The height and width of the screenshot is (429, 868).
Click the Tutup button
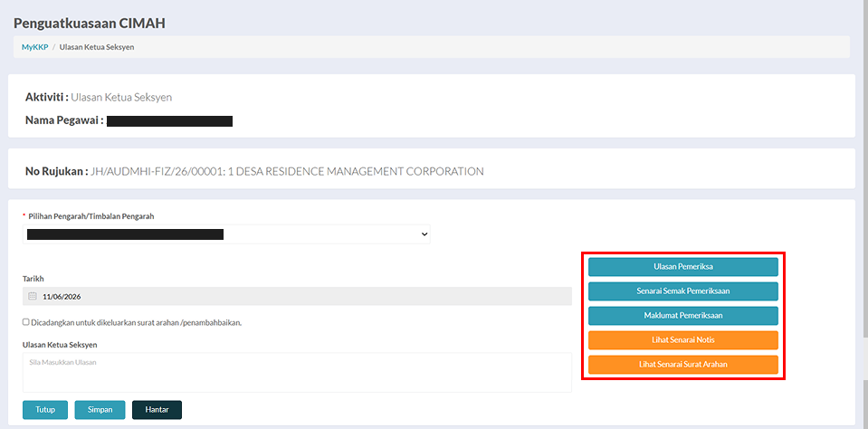coord(45,410)
